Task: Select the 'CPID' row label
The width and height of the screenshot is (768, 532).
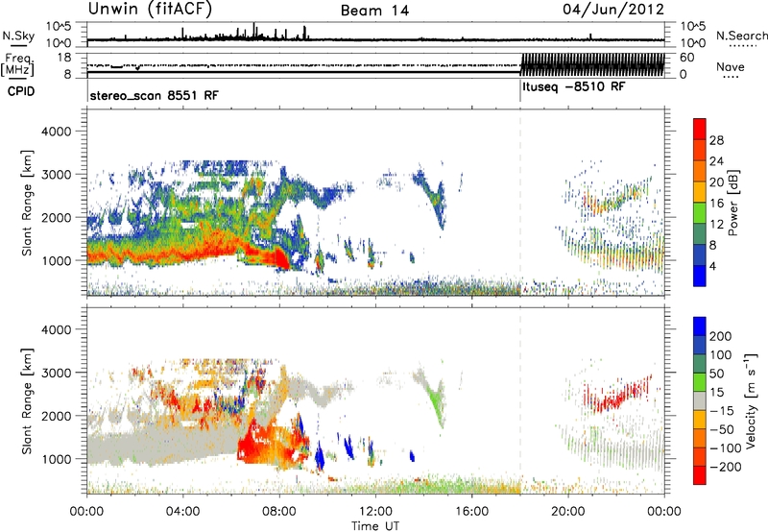Action: 21,91
